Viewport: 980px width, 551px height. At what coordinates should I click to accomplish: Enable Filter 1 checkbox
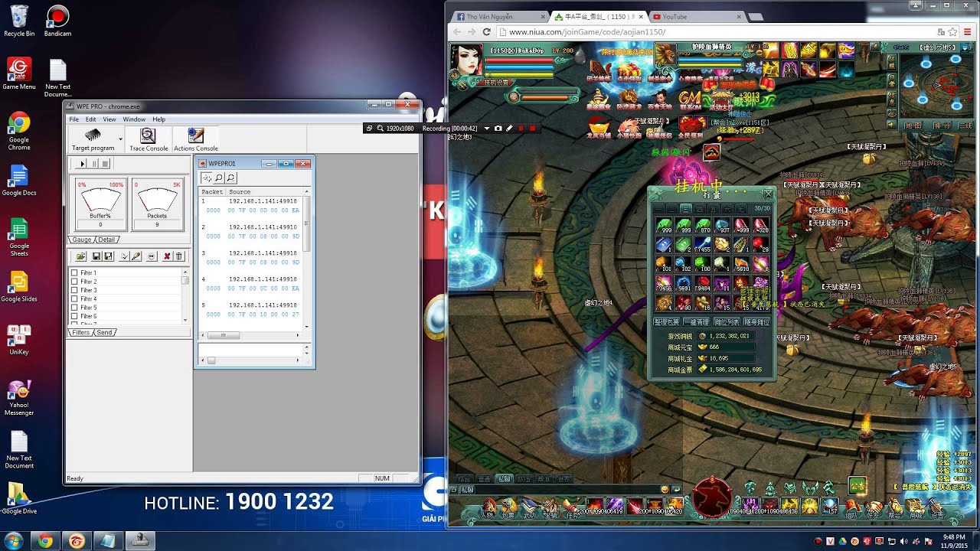pyautogui.click(x=74, y=272)
